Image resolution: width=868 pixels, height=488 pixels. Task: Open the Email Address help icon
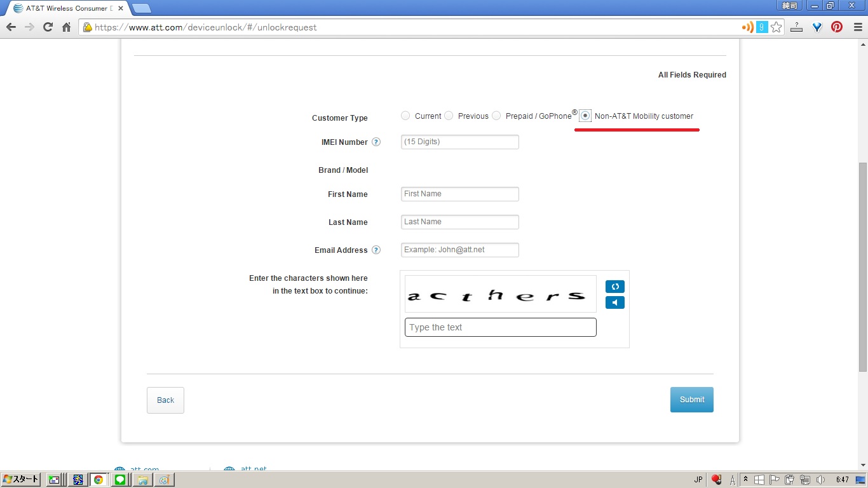click(x=376, y=250)
